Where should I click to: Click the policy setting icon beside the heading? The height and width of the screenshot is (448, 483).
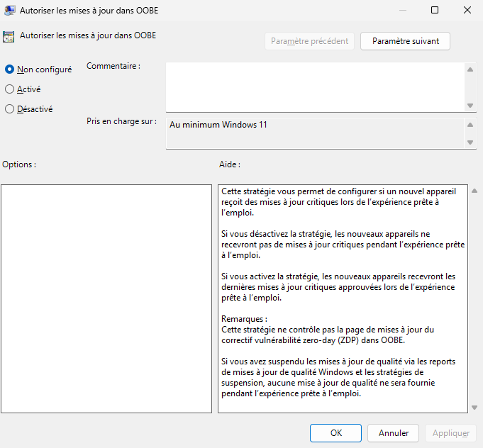click(9, 37)
